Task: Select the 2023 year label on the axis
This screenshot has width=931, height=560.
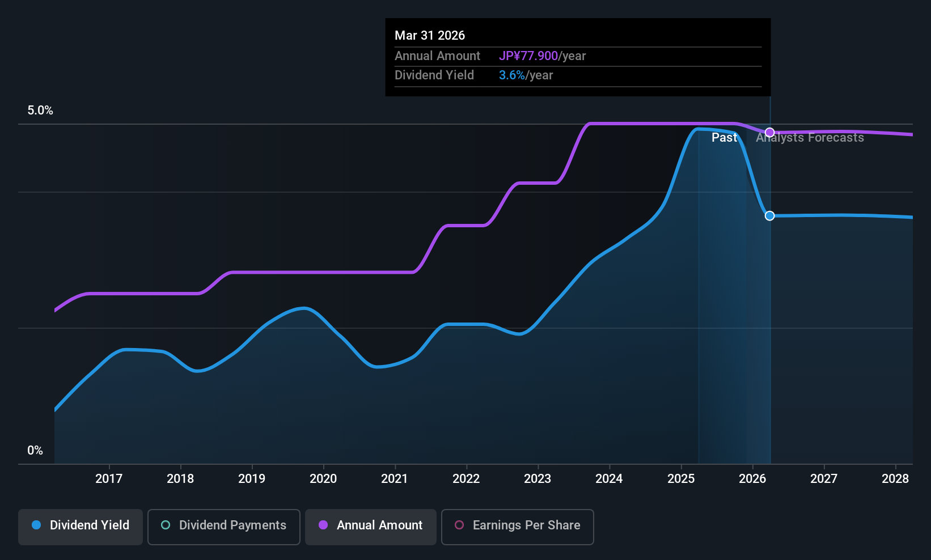Action: tap(538, 479)
